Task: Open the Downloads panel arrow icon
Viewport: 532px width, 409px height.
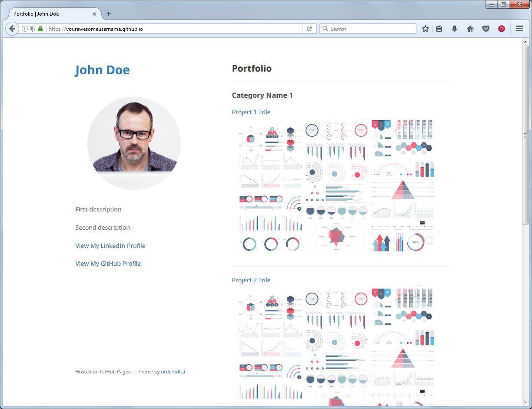Action: (x=455, y=29)
